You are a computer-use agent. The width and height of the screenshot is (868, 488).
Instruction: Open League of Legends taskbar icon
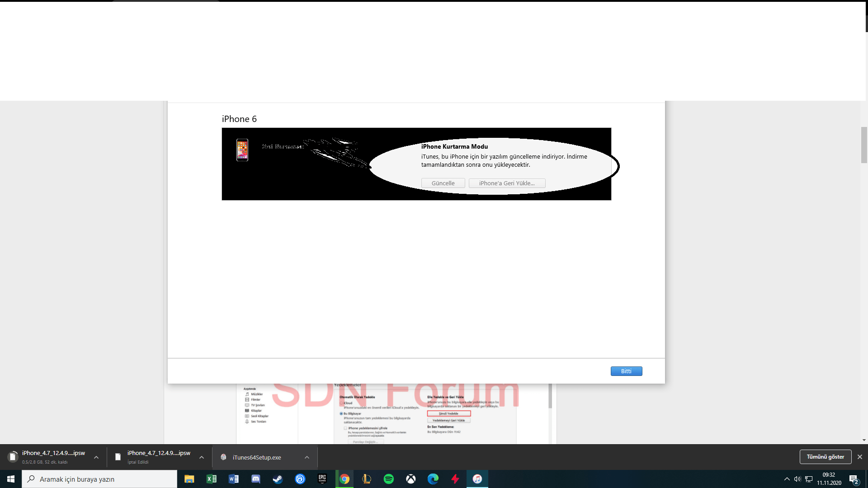[367, 479]
